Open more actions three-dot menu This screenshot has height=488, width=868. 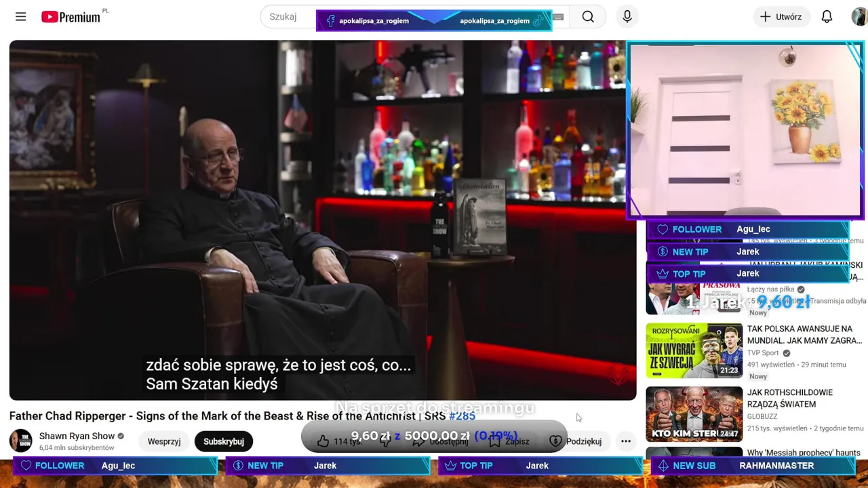pos(626,441)
